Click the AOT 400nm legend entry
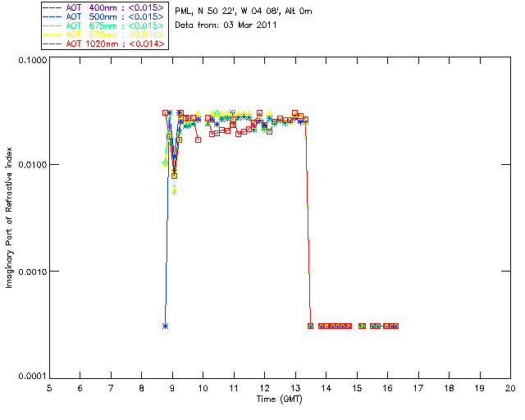The width and height of the screenshot is (525, 420). [x=103, y=7]
